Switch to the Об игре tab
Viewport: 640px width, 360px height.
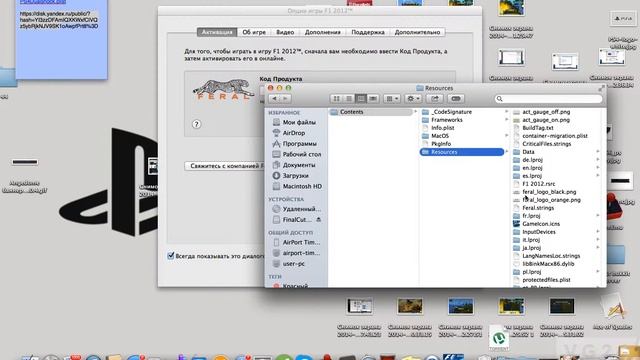tap(254, 32)
